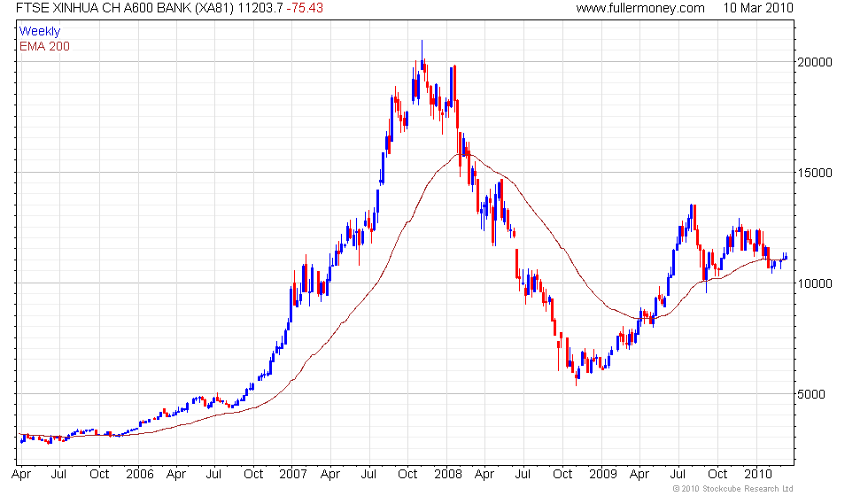
Task: Select the EMA 200 legend label
Action: tap(44, 46)
